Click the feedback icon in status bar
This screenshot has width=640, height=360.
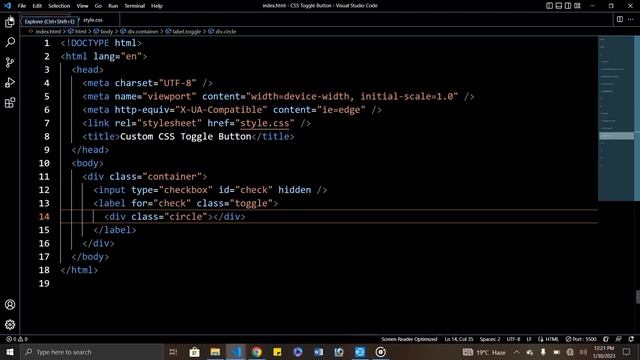(619, 339)
